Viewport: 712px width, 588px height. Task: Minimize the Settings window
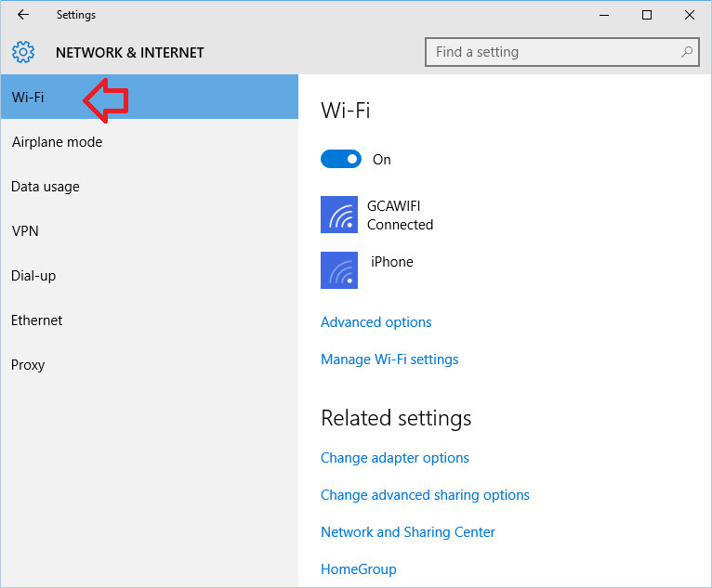click(604, 15)
